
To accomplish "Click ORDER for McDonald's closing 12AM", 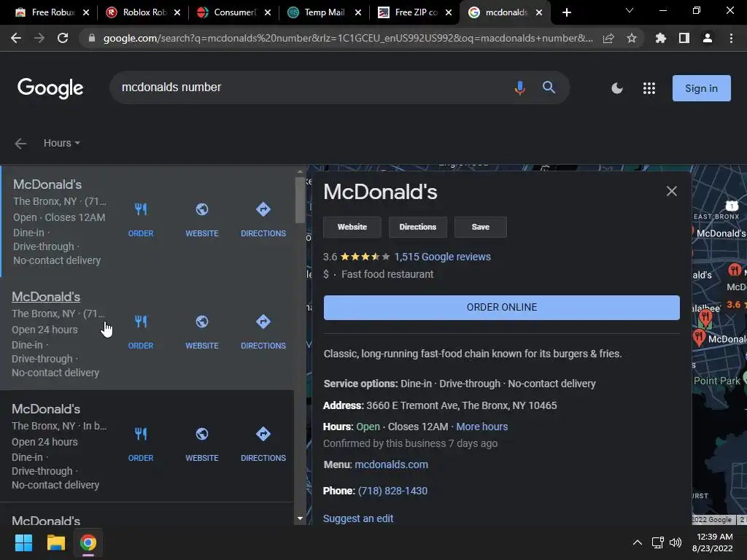I will (141, 219).
